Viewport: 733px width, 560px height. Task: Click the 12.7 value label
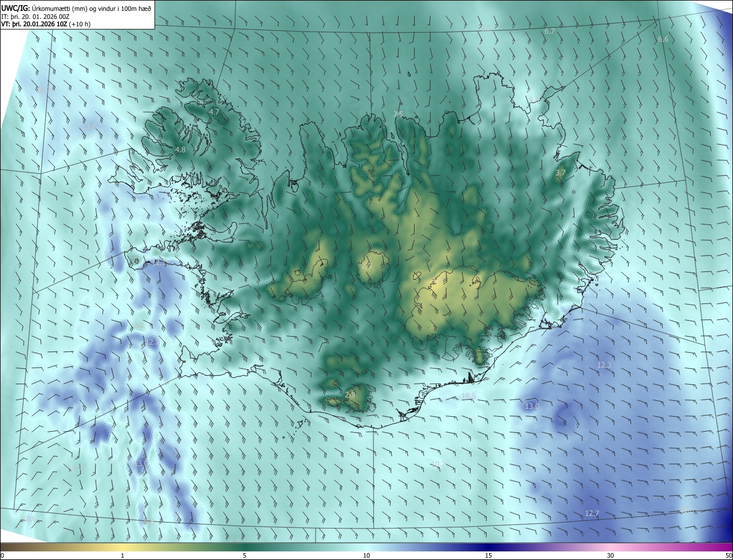(x=592, y=513)
